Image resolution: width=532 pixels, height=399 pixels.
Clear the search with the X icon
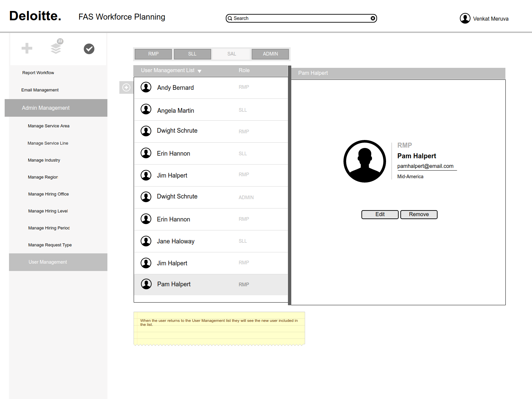[x=373, y=18]
